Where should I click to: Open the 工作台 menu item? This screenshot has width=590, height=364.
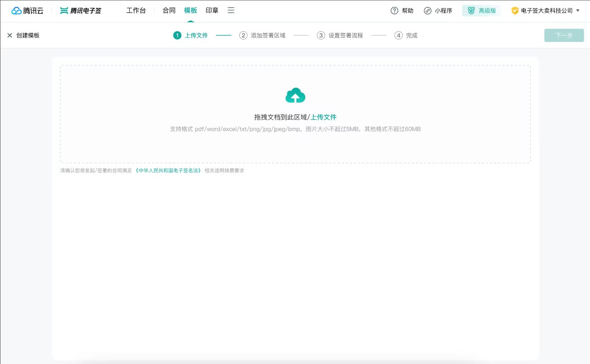[136, 10]
